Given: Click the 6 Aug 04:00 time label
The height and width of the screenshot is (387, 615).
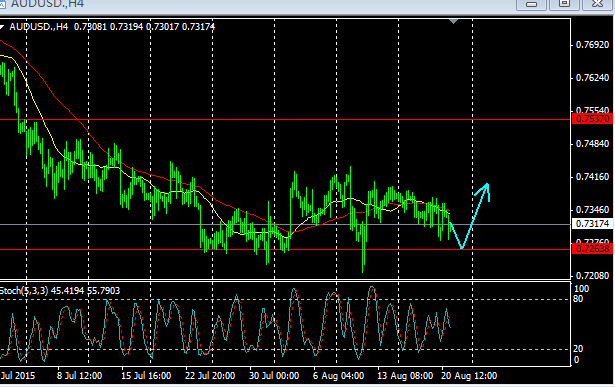Looking at the screenshot, I should [x=338, y=376].
